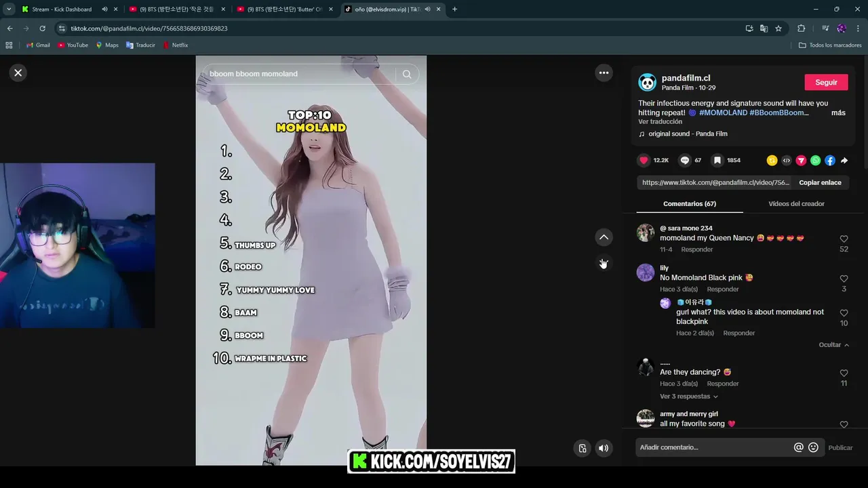Get the embed code via the code icon
The width and height of the screenshot is (868, 488).
pos(787,161)
